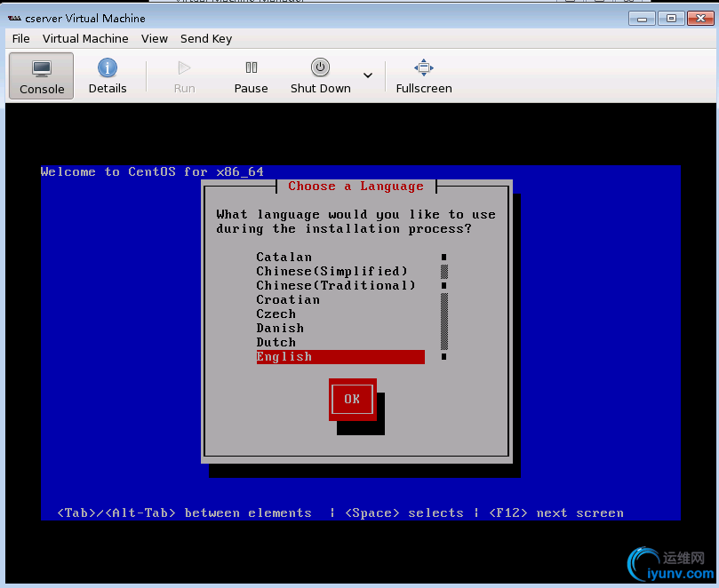Open the Details hardware view

point(108,76)
